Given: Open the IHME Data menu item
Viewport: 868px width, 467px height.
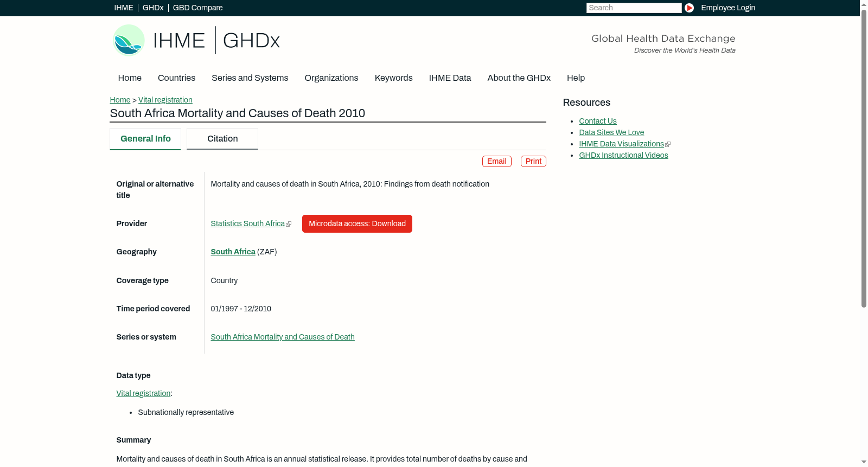Looking at the screenshot, I should click(x=450, y=78).
